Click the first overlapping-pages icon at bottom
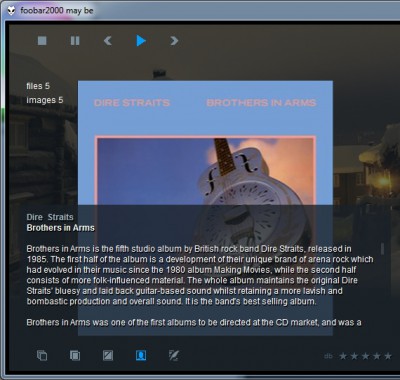 pyautogui.click(x=42, y=356)
